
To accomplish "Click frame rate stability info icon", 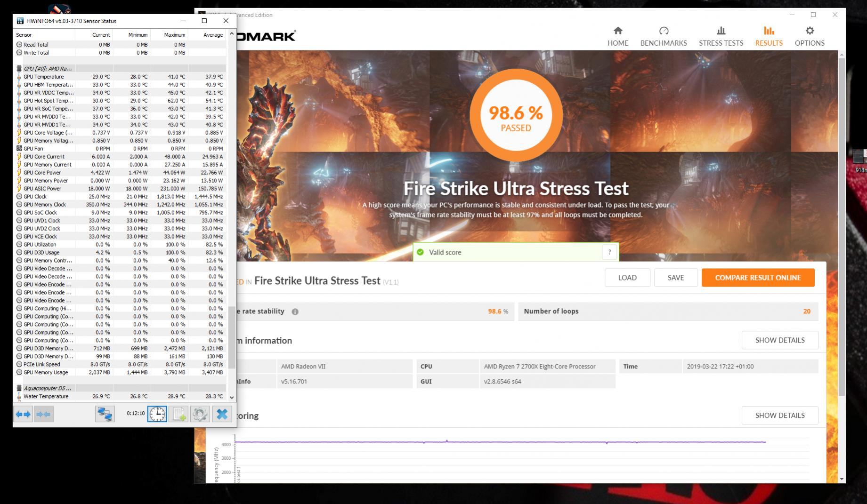I will coord(295,312).
